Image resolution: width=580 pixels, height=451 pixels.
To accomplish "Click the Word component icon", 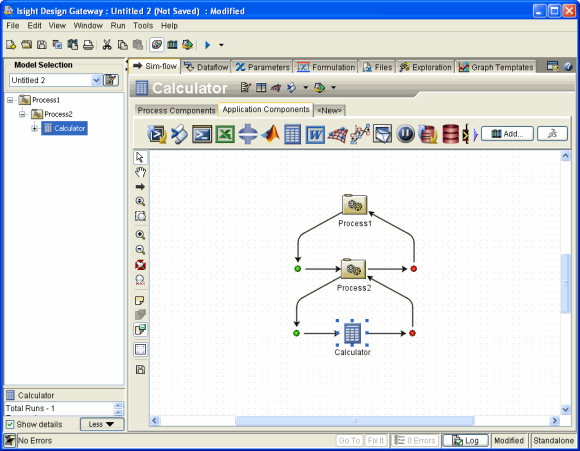I will [x=315, y=135].
